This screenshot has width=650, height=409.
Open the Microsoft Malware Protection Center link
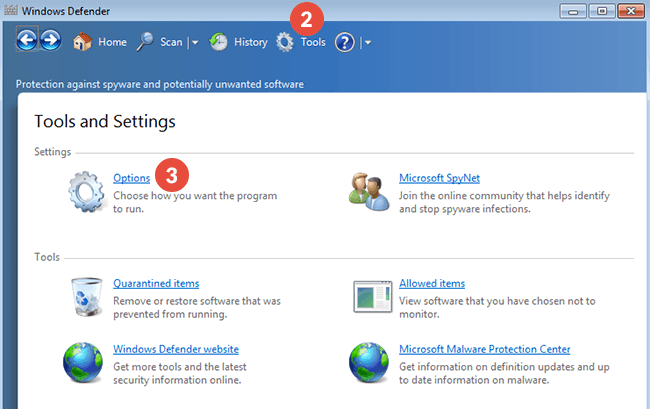click(x=485, y=349)
